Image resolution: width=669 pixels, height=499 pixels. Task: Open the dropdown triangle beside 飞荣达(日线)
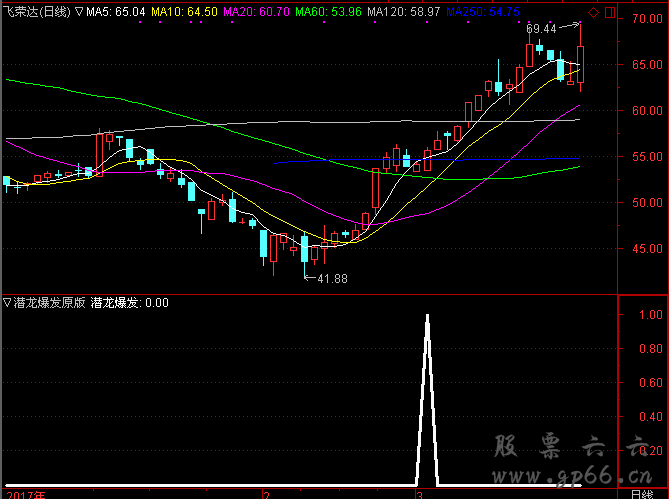tap(79, 12)
